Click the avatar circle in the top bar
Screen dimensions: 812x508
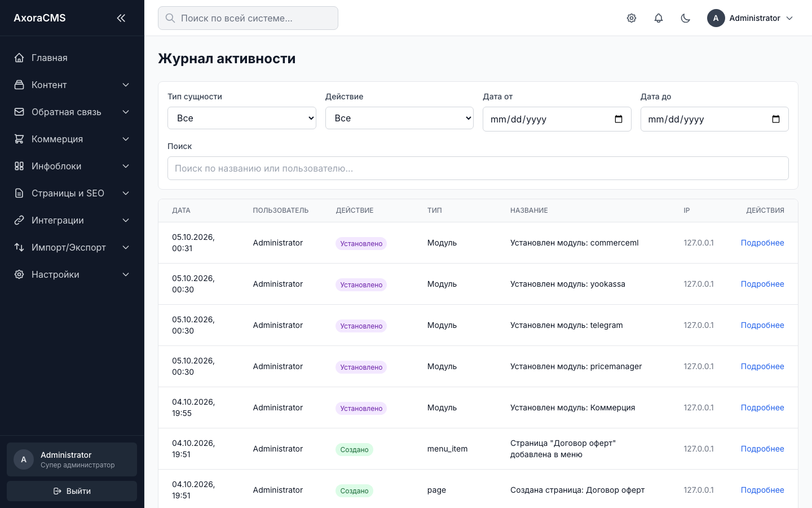(716, 18)
